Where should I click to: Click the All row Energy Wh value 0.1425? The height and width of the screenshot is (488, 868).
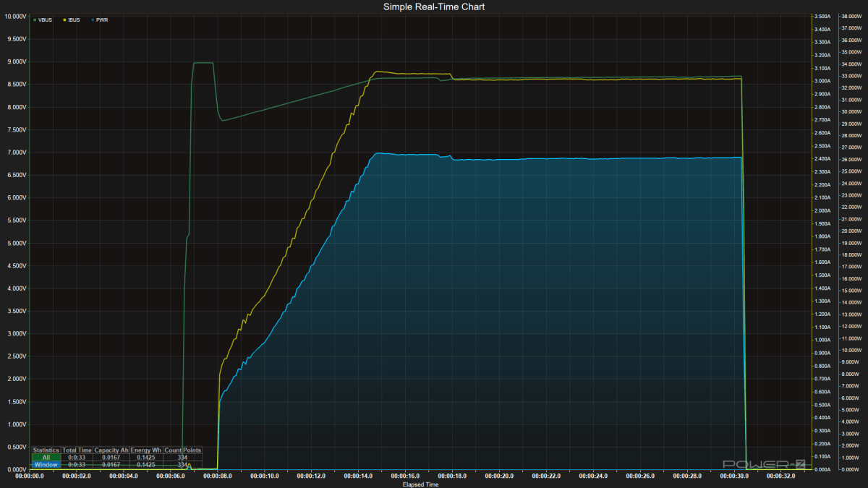147,457
